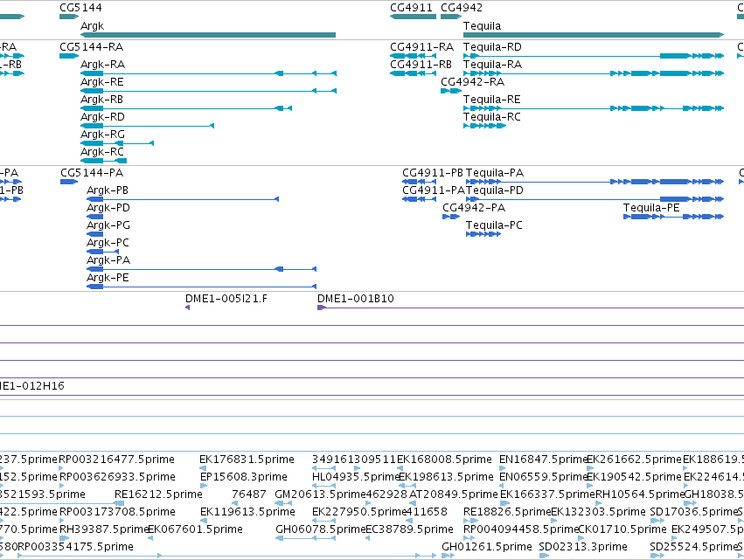Click the EK132303.5prime EST label
This screenshot has height=560, width=744.
[x=598, y=512]
